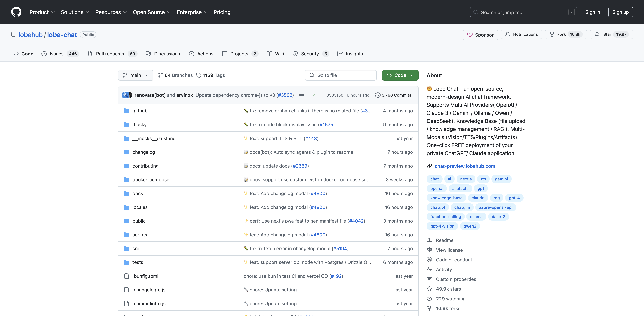
Task: Expand the Solutions menu
Action: (x=75, y=12)
